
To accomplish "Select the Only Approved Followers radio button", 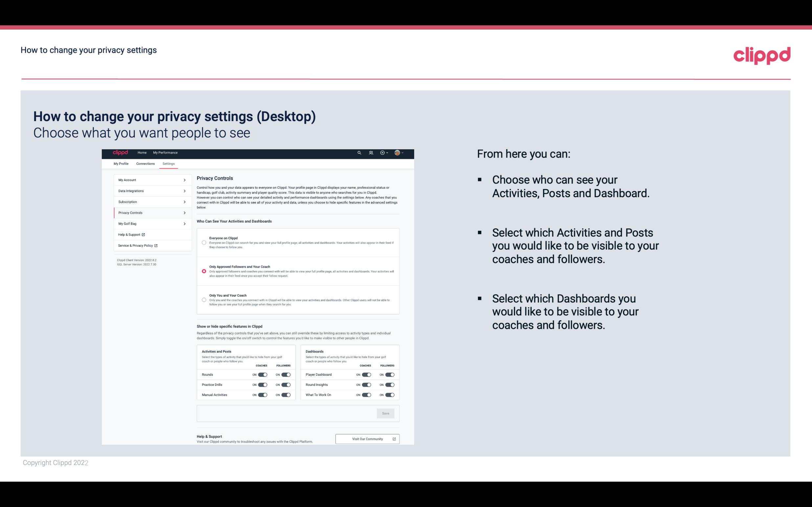I will pos(203,271).
